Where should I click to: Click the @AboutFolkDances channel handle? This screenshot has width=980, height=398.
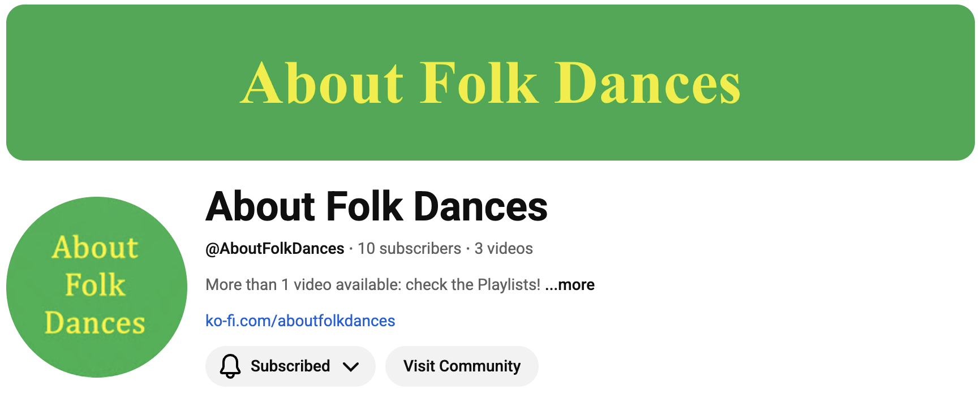pos(275,249)
